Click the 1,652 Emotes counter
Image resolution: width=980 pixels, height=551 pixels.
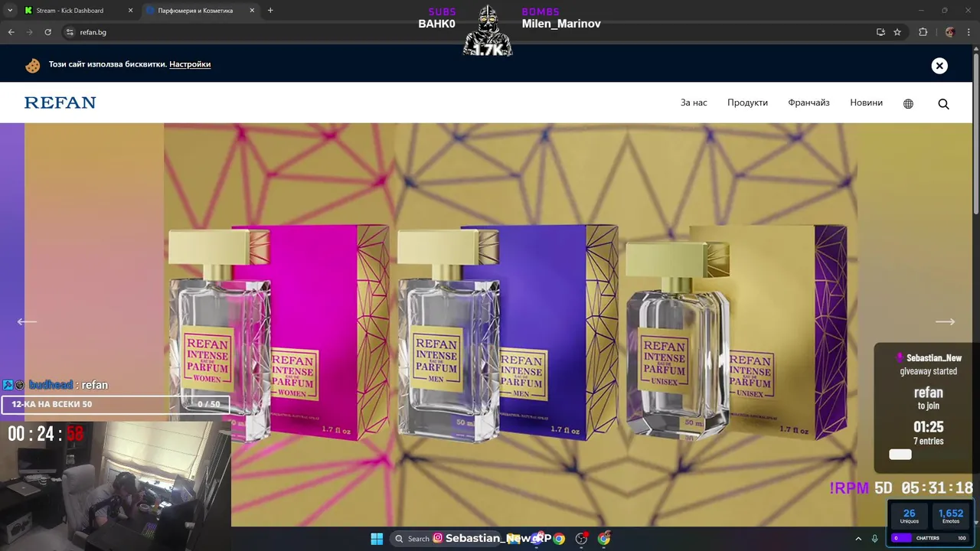950,517
